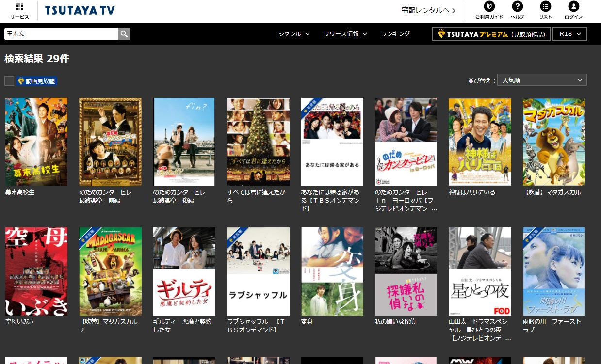Follow the 宅配レンタルへ link
601x364 pixels.
[x=429, y=10]
